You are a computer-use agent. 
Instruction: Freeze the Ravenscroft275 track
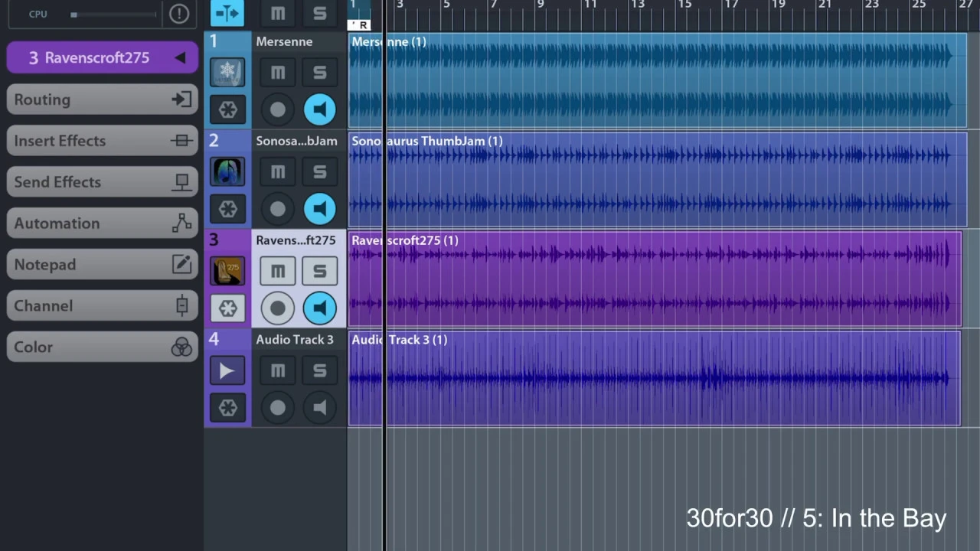point(227,308)
